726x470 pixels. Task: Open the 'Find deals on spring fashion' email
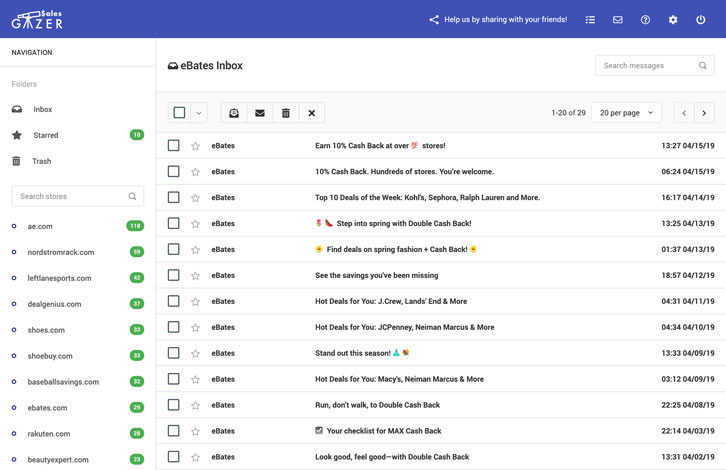(441, 249)
